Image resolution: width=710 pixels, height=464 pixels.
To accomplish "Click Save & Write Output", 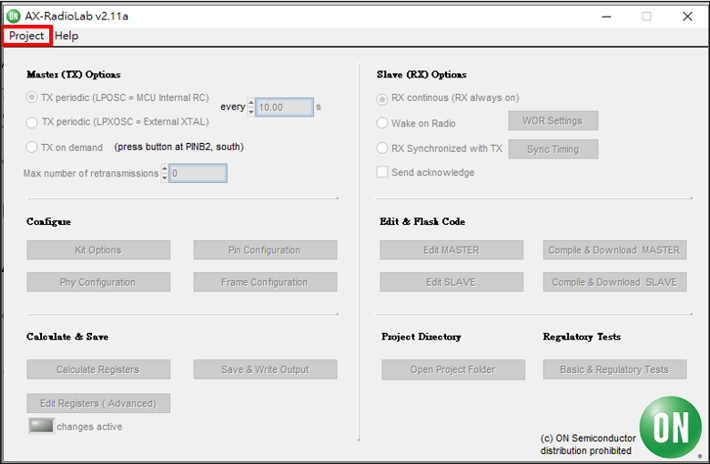I will (265, 369).
